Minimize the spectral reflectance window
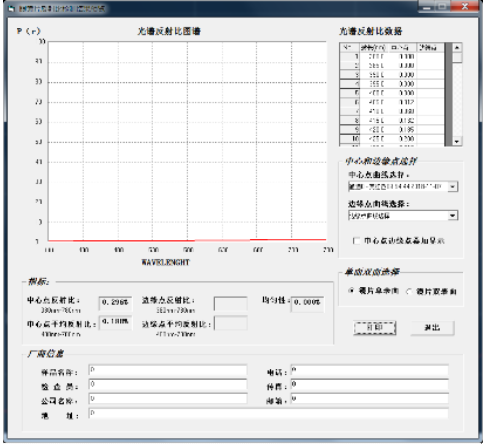484x444 pixels. (x=427, y=7)
